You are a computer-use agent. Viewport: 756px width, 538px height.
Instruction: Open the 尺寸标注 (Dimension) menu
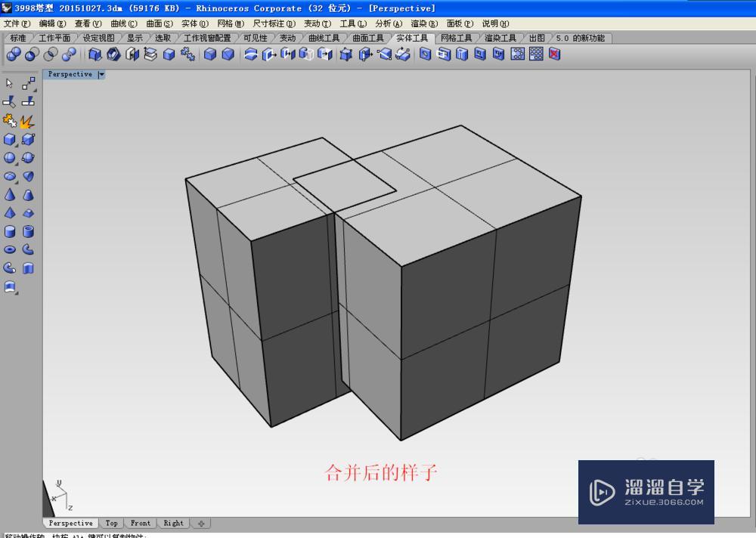[274, 23]
